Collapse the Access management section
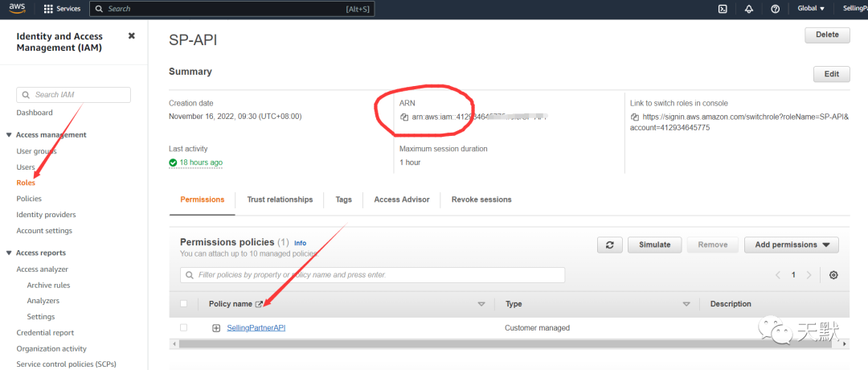 9,134
